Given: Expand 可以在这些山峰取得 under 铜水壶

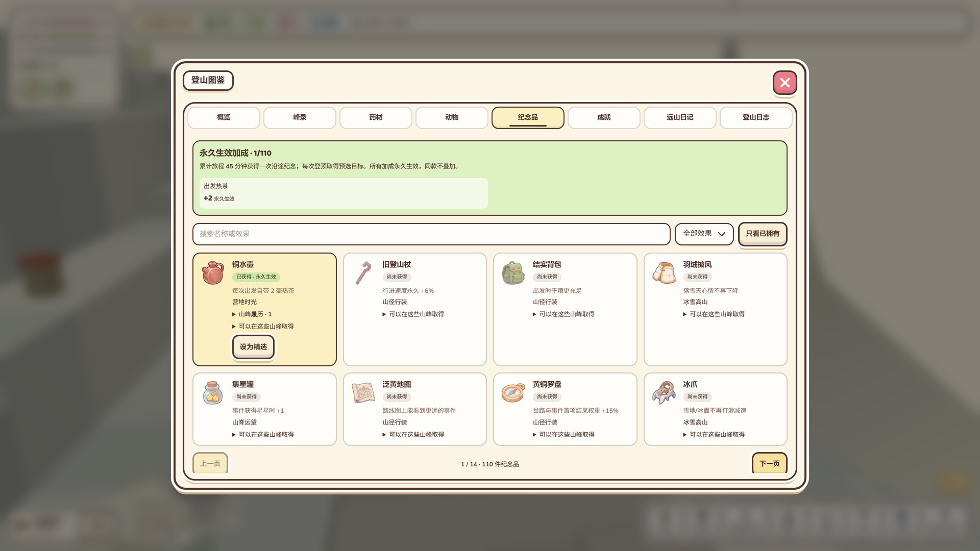Looking at the screenshot, I should (263, 327).
